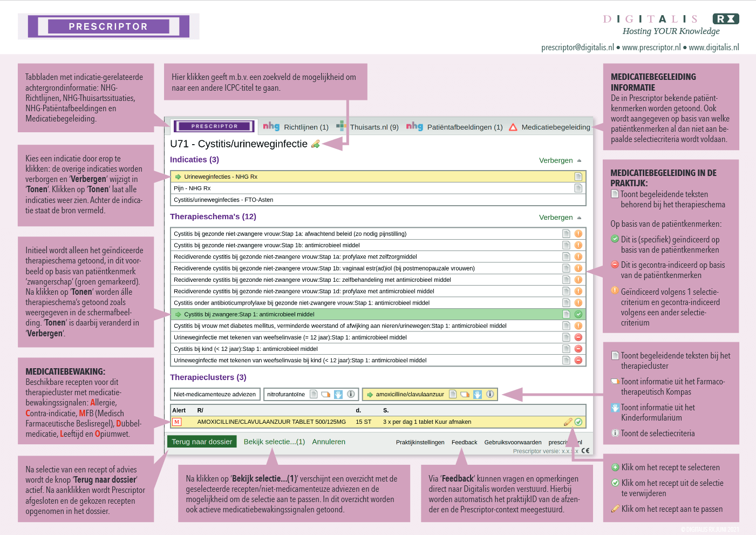The width and height of the screenshot is (756, 535).
Task: Click the orange exclamation icon for Cystitis Stap 1a
Action: (578, 234)
